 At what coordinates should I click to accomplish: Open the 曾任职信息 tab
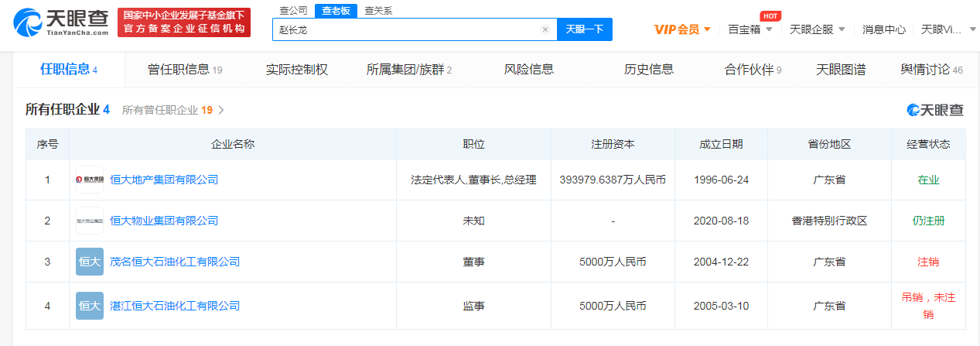point(185,70)
